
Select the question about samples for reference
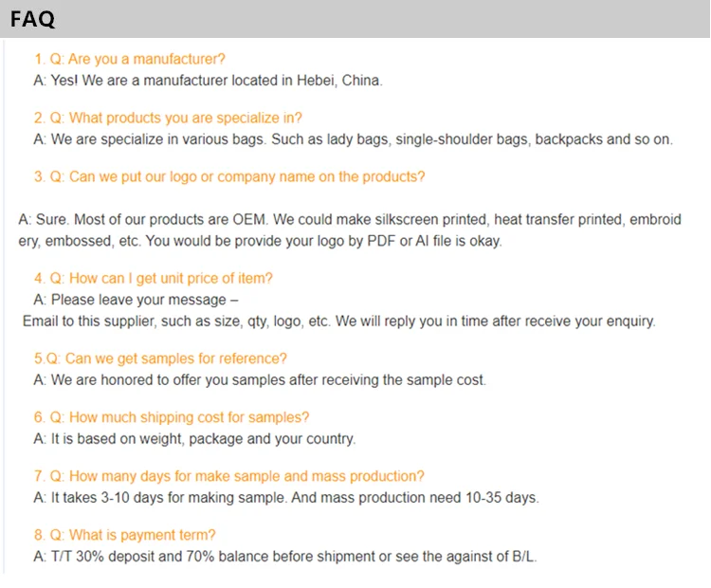coord(160,358)
